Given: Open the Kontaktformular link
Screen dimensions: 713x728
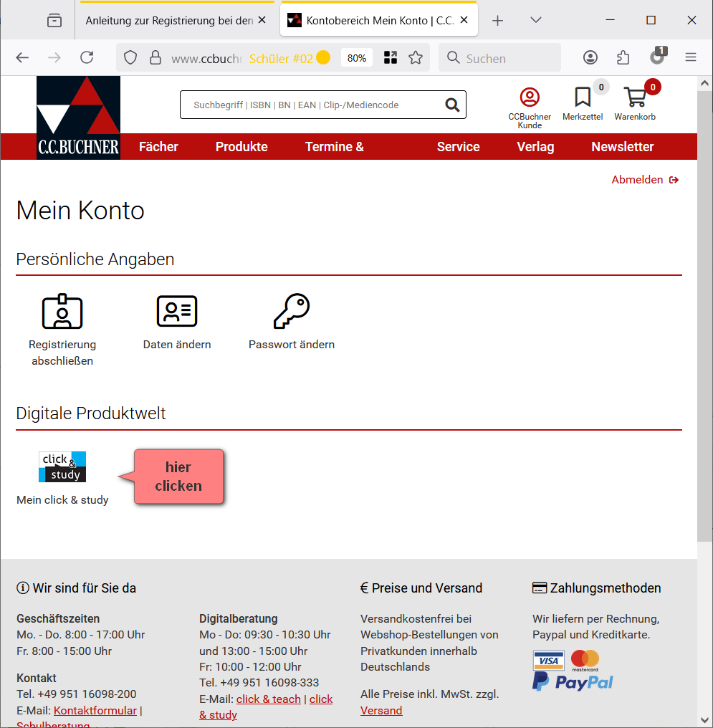Looking at the screenshot, I should tap(95, 710).
